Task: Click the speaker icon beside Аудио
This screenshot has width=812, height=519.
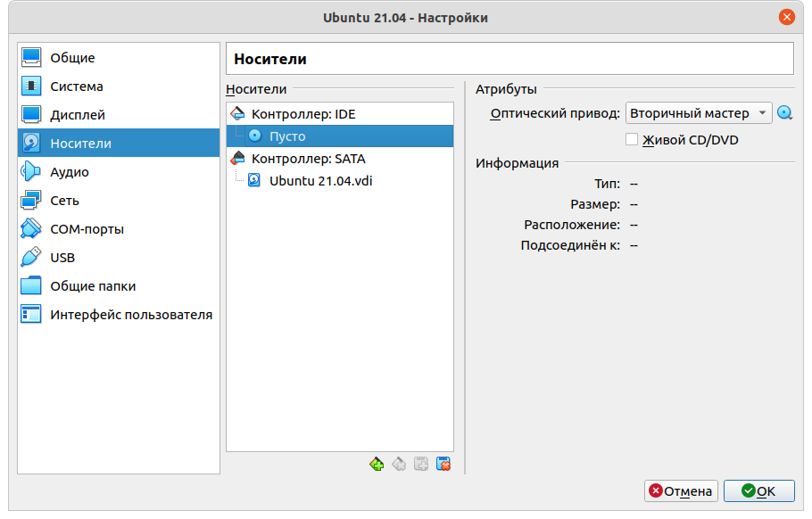Action: pos(31,171)
